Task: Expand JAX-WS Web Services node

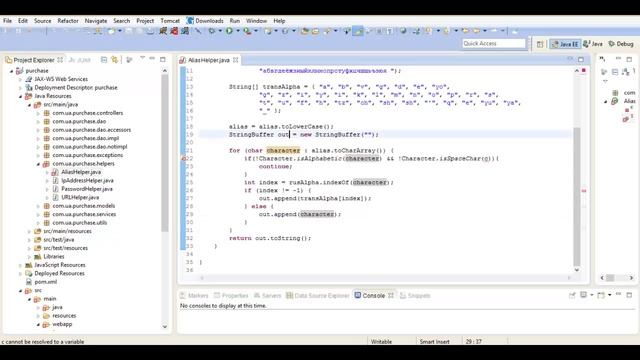Action: (x=20, y=79)
